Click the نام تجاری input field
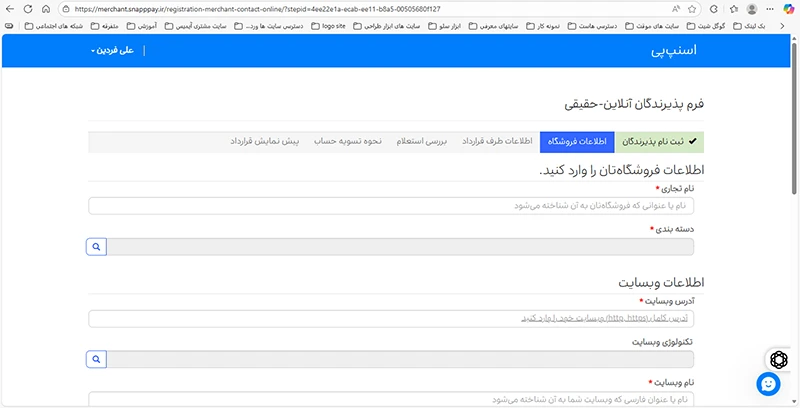 (x=391, y=206)
